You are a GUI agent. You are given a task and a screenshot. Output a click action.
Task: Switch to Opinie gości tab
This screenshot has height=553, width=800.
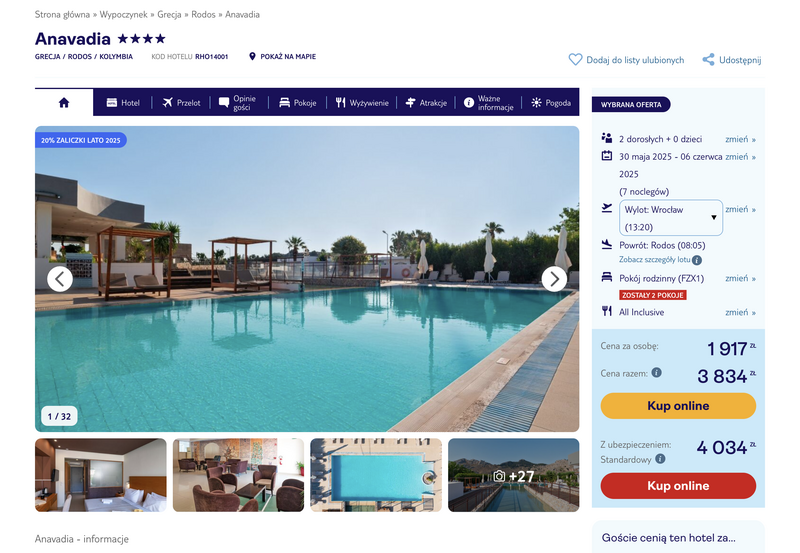coord(238,103)
